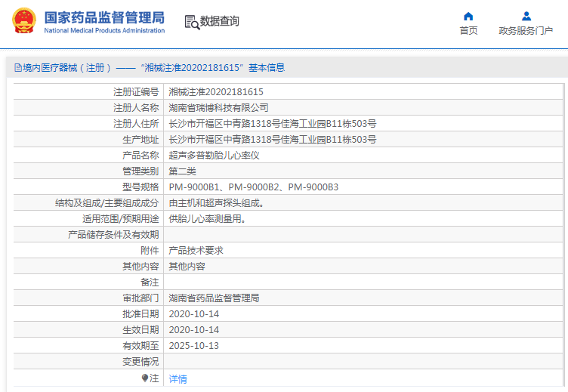Image resolution: width=568 pixels, height=392 pixels.
Task: Click the user icon above 政务服务门户
Action: click(526, 17)
